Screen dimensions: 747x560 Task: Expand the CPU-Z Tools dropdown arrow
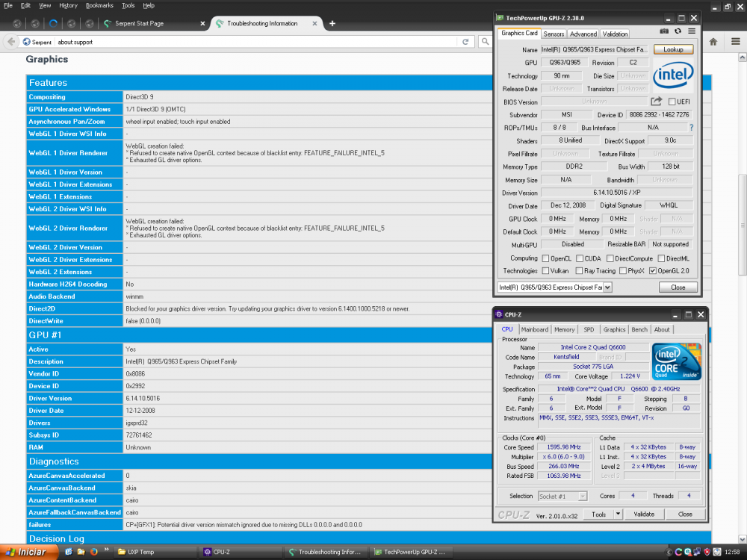click(618, 514)
